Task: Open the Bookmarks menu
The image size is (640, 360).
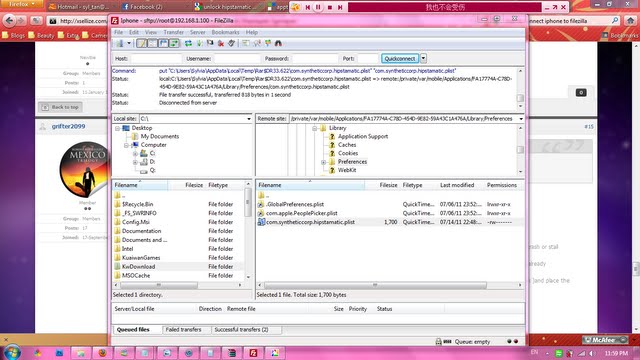Action: coord(225,32)
